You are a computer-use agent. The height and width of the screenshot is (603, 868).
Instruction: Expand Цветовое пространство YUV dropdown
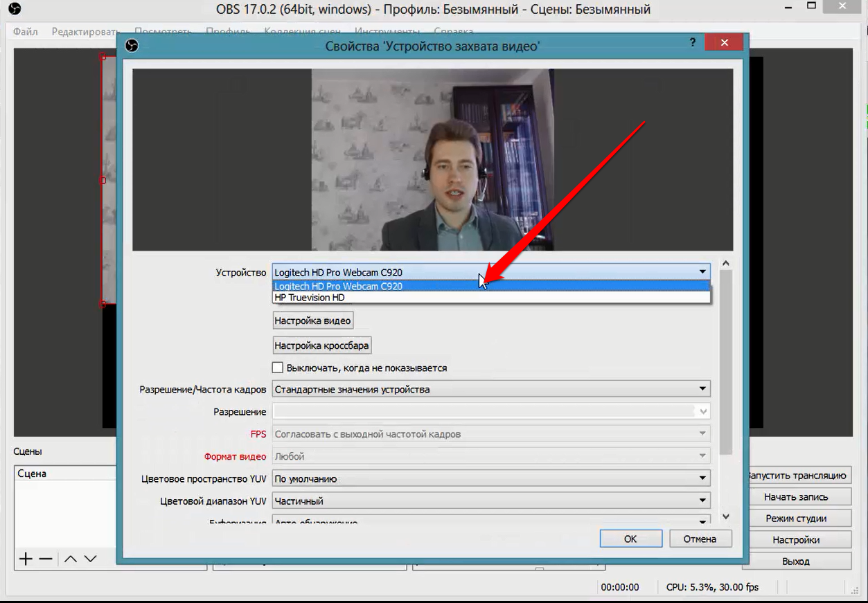[490, 478]
